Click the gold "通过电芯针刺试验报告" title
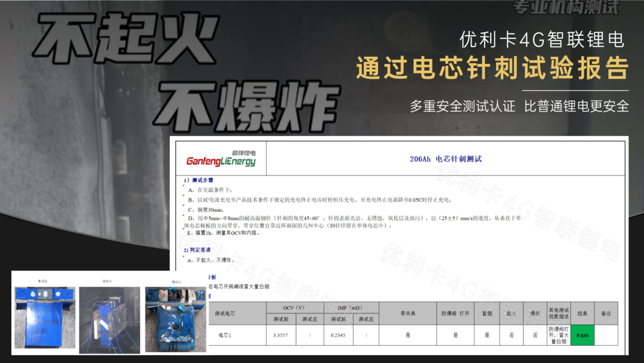 click(x=492, y=68)
